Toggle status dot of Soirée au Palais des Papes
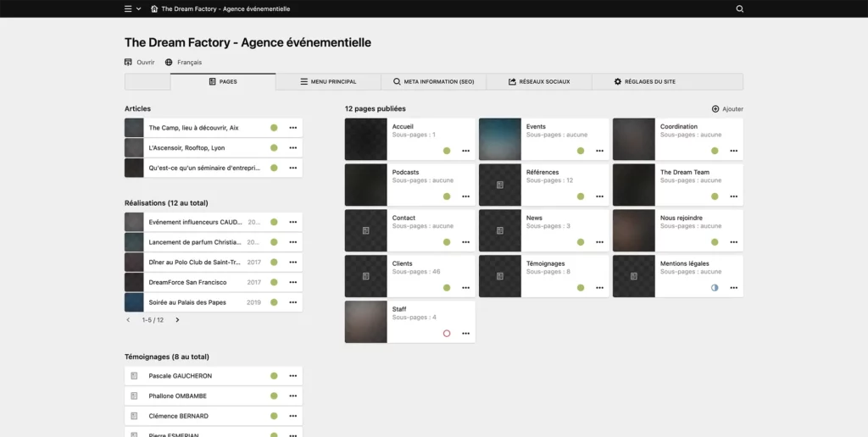The width and height of the screenshot is (868, 437). 274,302
